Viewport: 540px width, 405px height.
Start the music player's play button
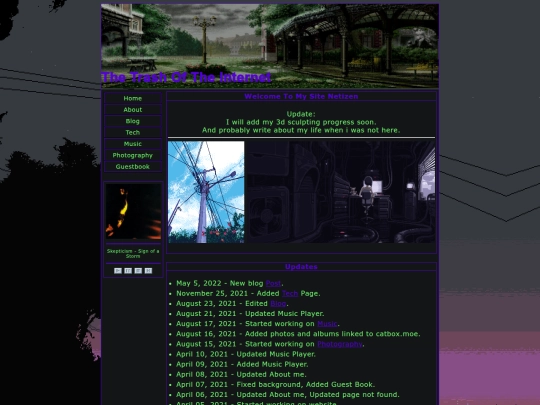118,271
